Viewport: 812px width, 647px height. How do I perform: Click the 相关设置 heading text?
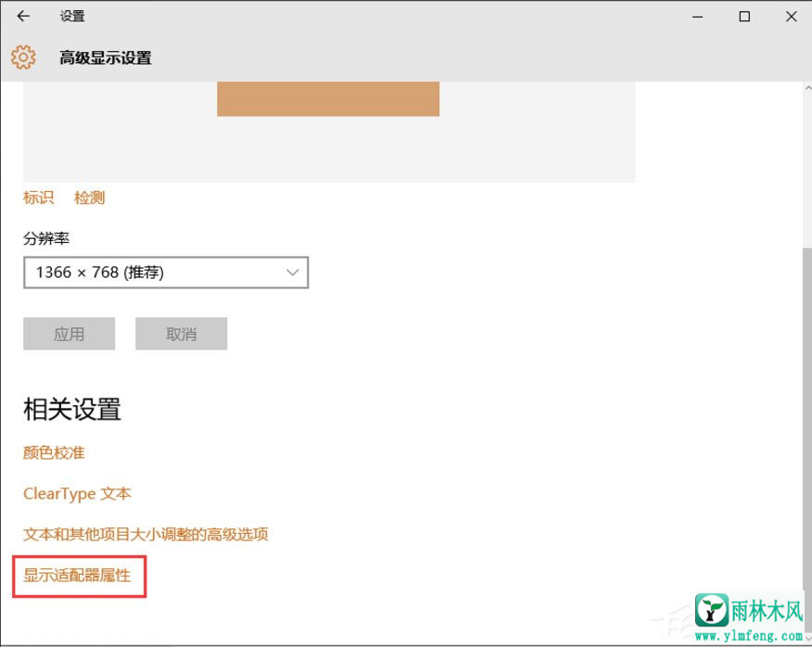(x=72, y=409)
